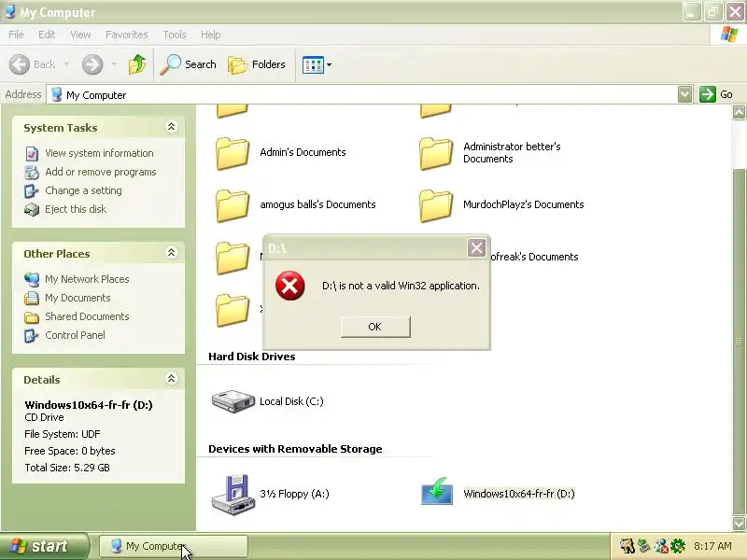Screen dimensions: 747x560
Task: Click the Address bar field
Action: [x=362, y=95]
